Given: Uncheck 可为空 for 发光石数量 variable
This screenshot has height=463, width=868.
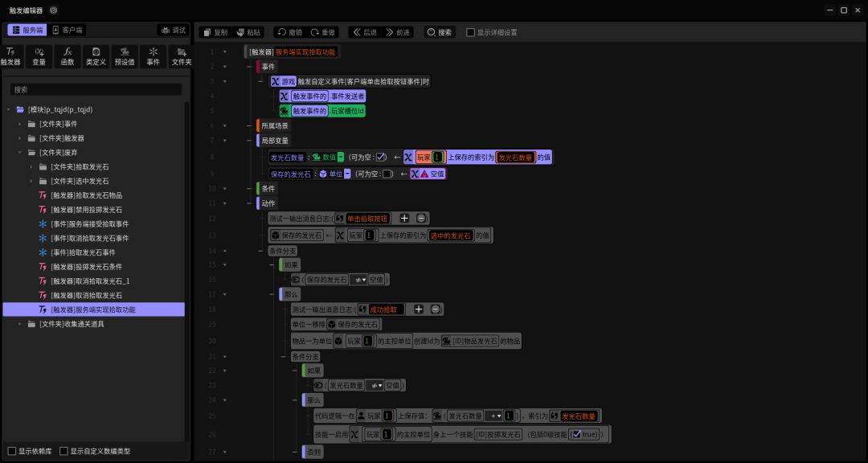Looking at the screenshot, I should (380, 158).
